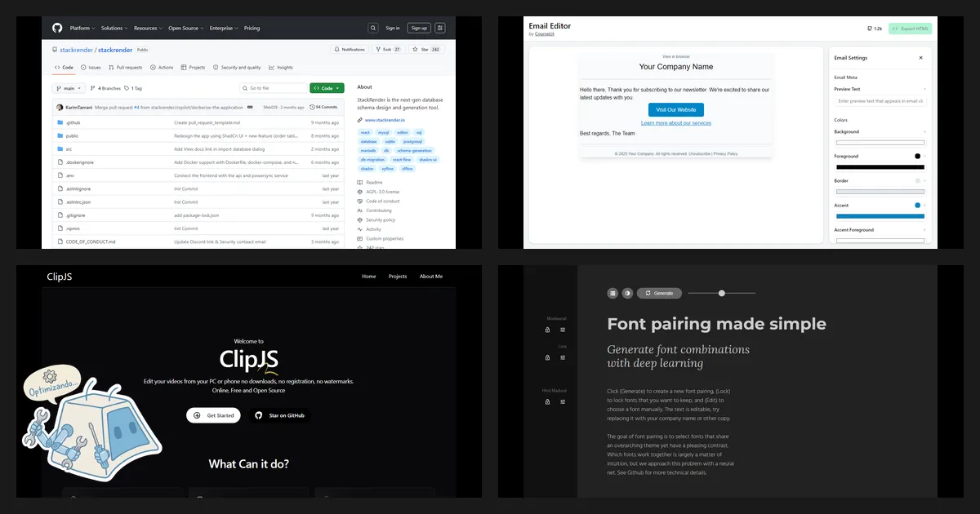Toggle the contrast mode icon in Fontjoy
This screenshot has width=980, height=514.
(627, 293)
